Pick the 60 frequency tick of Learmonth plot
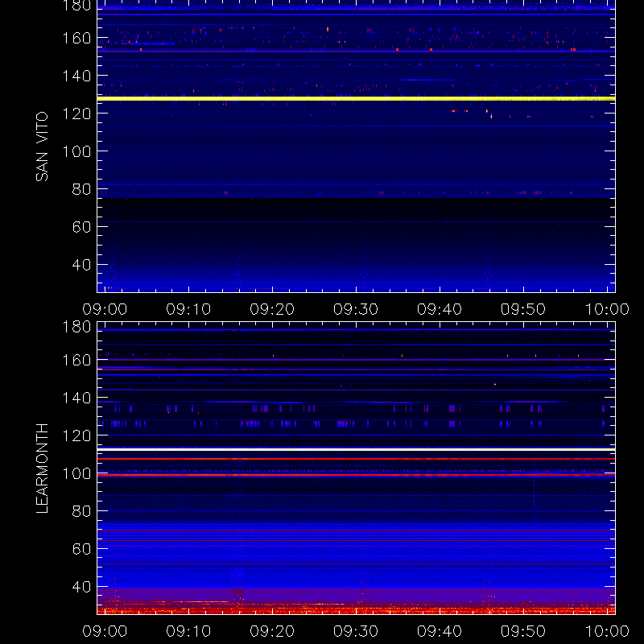Viewport: 644px width, 644px height. pos(81,549)
